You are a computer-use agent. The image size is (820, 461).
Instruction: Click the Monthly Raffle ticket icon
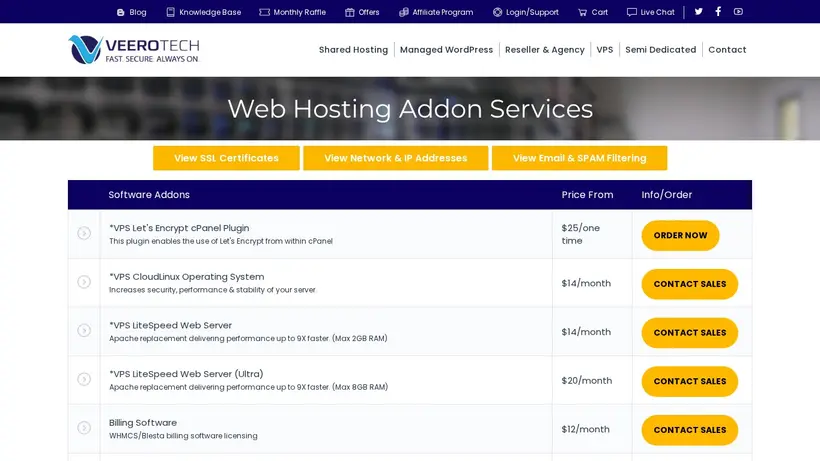(265, 12)
